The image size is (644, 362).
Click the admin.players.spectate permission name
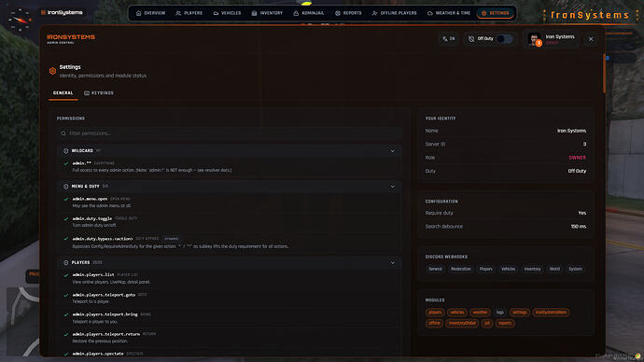pyautogui.click(x=98, y=354)
